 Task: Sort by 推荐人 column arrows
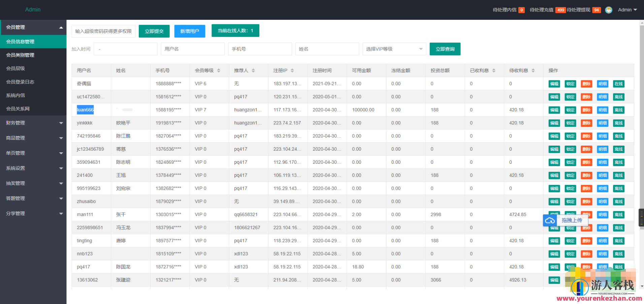click(253, 71)
